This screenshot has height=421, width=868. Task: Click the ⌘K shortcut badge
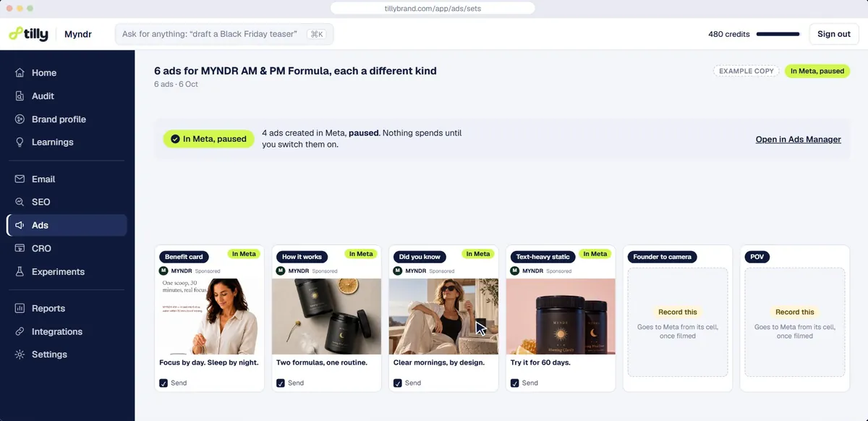point(315,34)
